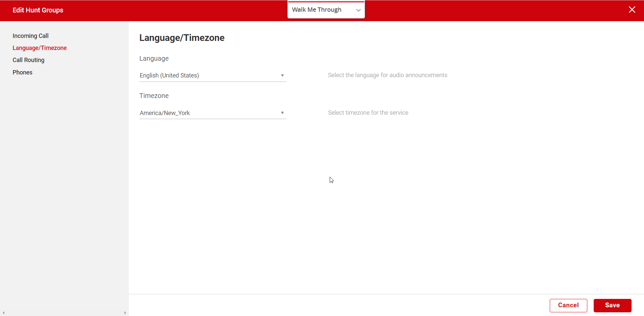Viewport: 644px width, 316px height.
Task: Close the Edit Hunt Groups dialog
Action: point(632,10)
